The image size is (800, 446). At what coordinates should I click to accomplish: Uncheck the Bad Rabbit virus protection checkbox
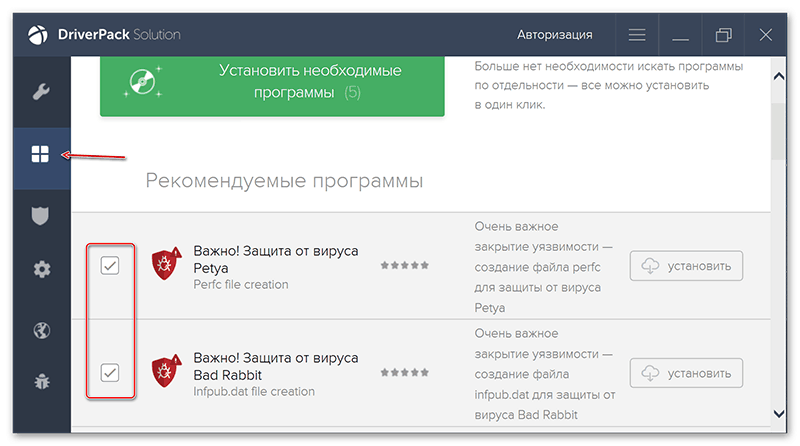pyautogui.click(x=110, y=373)
